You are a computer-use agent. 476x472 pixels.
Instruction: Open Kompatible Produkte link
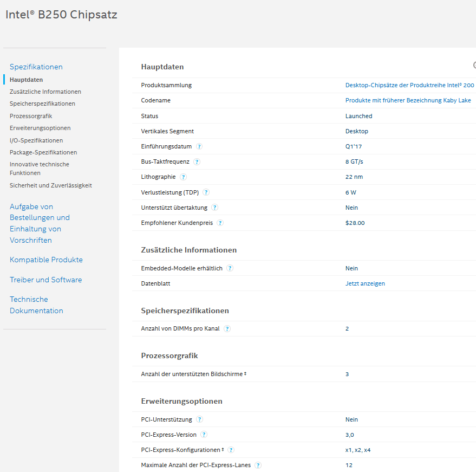(46, 260)
